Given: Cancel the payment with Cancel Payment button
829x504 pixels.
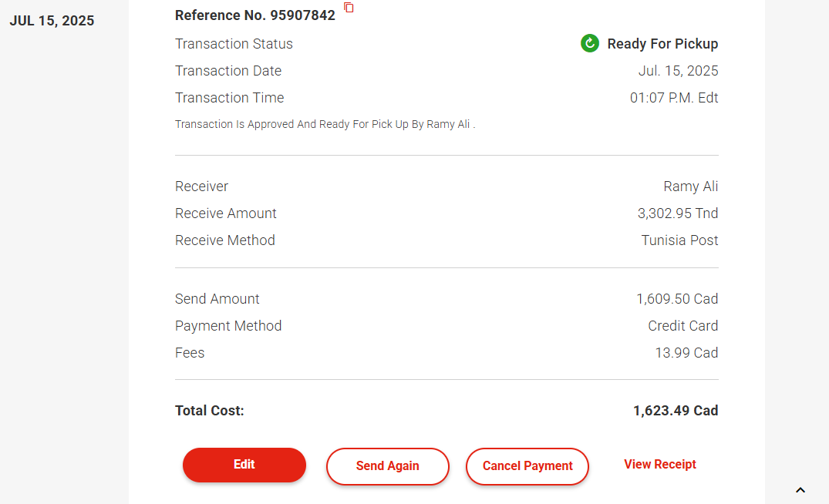Looking at the screenshot, I should [527, 466].
